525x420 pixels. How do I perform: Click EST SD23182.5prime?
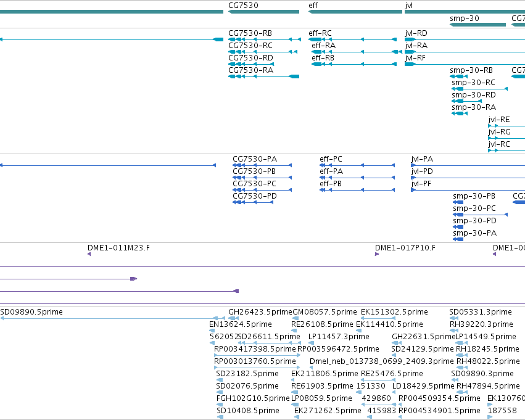[247, 374]
